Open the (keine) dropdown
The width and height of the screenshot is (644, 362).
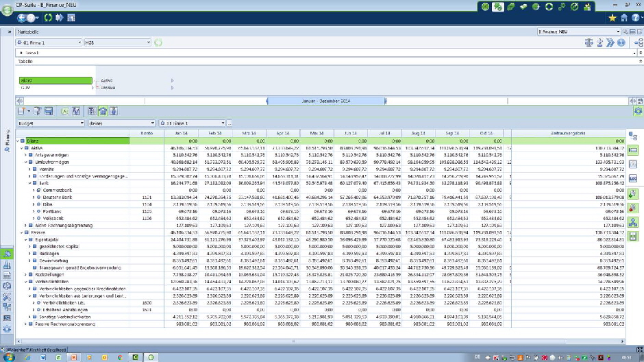[121, 123]
